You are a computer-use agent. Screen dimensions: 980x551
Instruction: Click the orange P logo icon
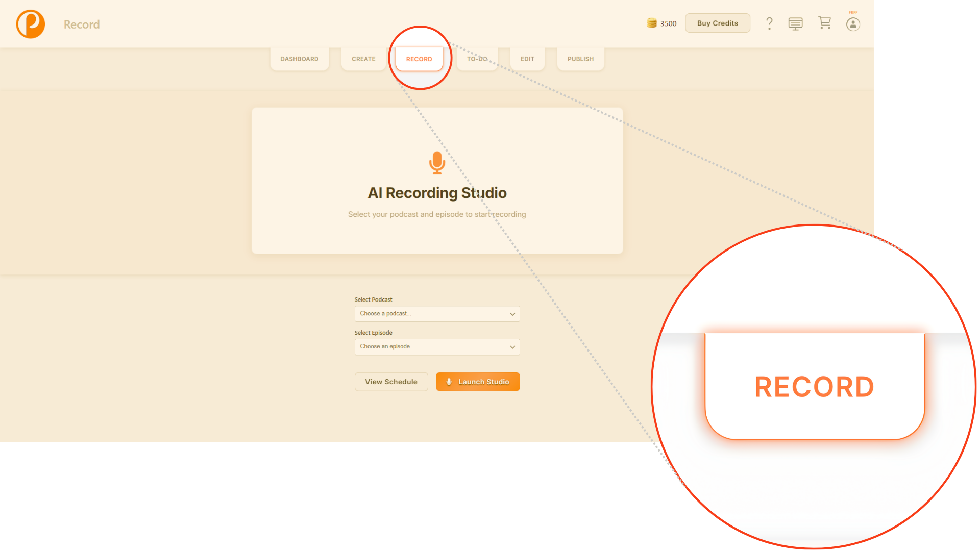[31, 24]
